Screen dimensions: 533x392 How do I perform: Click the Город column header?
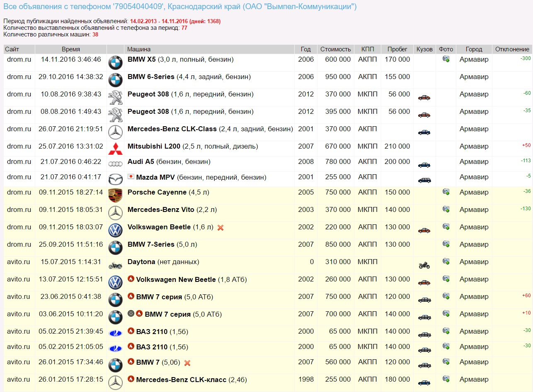click(x=474, y=49)
